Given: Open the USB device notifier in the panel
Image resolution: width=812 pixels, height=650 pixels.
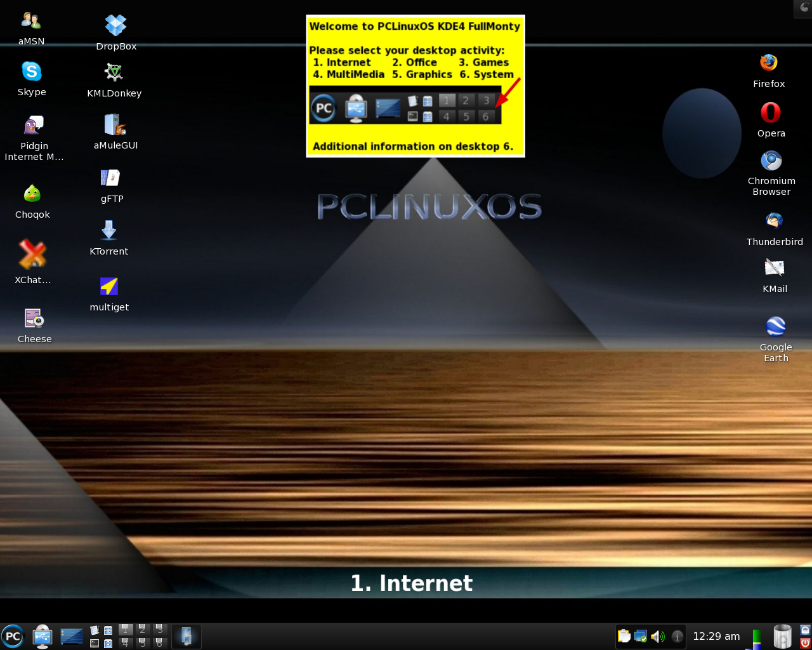Looking at the screenshot, I should coord(43,637).
